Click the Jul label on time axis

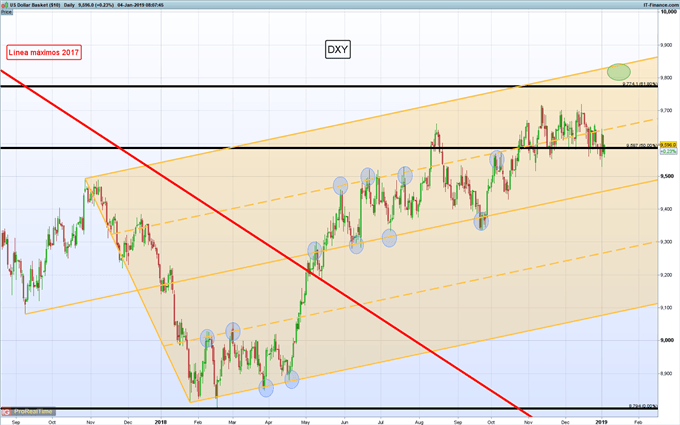(x=381, y=422)
